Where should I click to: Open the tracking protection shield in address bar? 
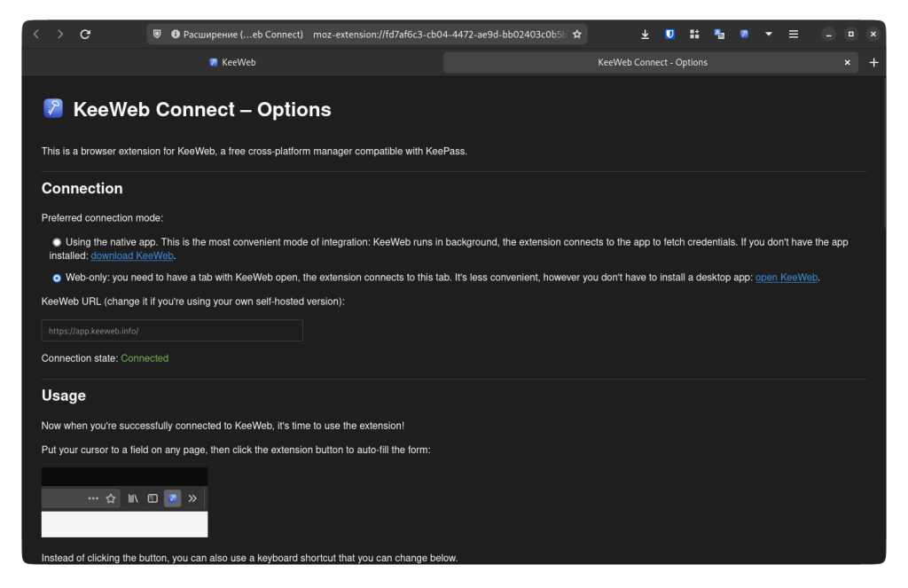157,35
